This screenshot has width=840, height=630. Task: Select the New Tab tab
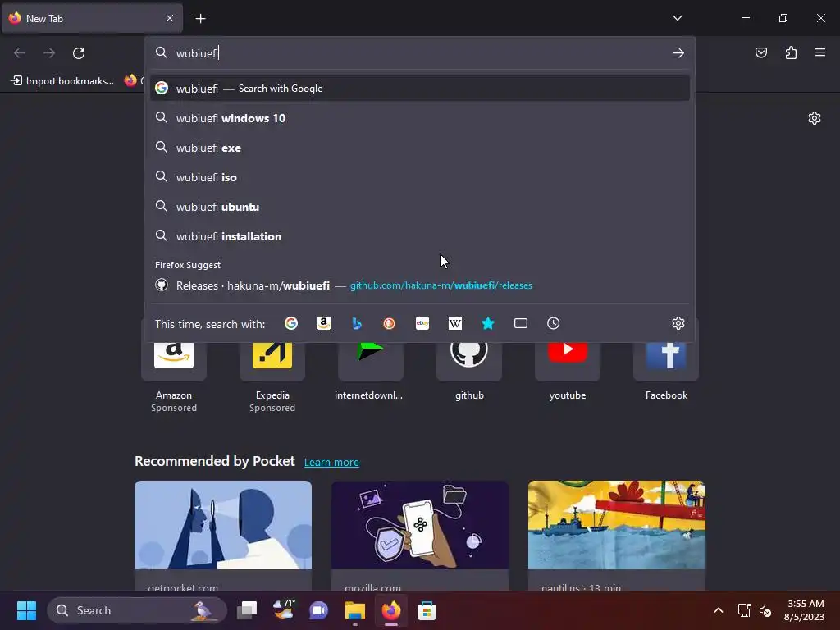pos(92,18)
